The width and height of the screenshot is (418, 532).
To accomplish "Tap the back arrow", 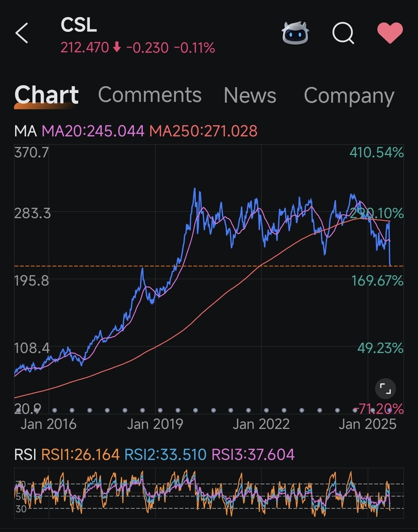I will [x=22, y=33].
